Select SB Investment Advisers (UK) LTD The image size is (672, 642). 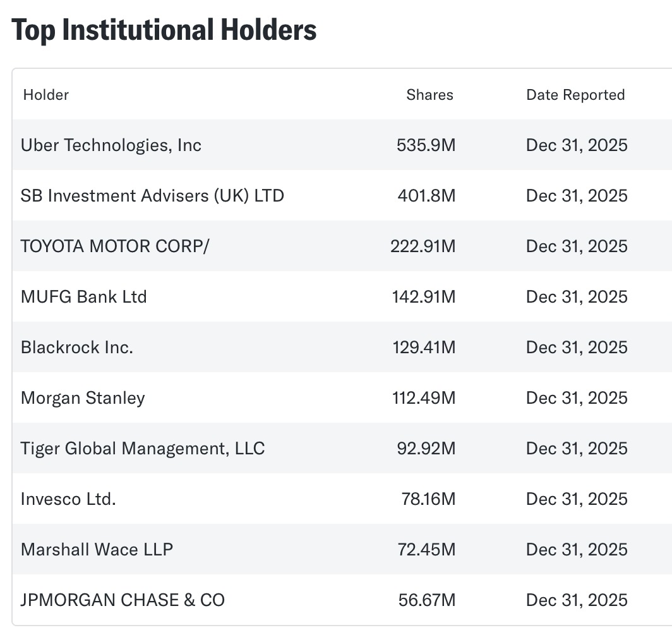152,196
